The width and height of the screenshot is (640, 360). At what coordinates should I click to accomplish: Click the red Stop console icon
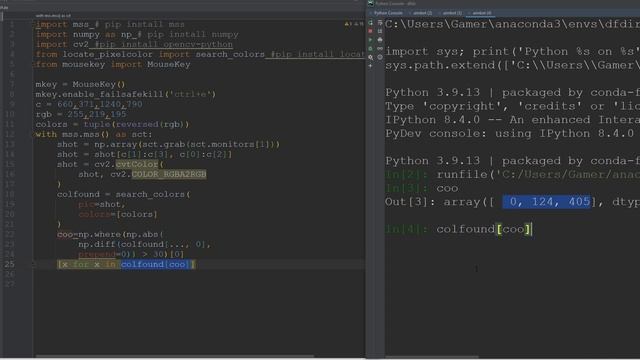tap(370, 31)
